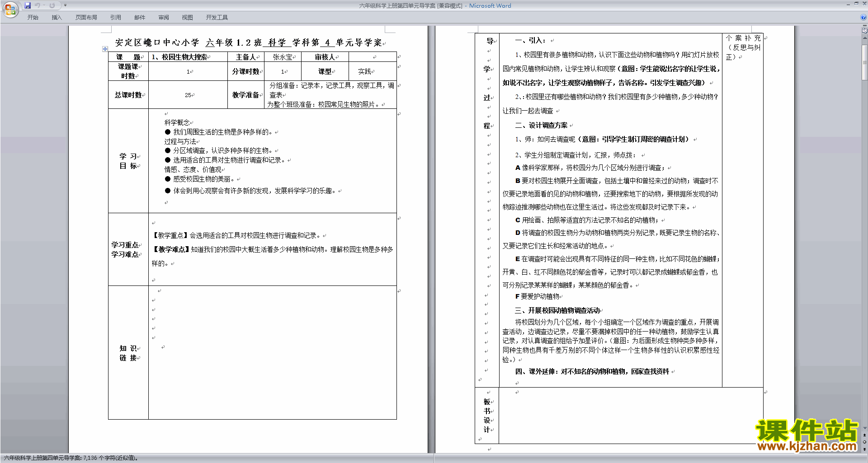
Task: Click the 个案补充 column header
Action: 743,47
